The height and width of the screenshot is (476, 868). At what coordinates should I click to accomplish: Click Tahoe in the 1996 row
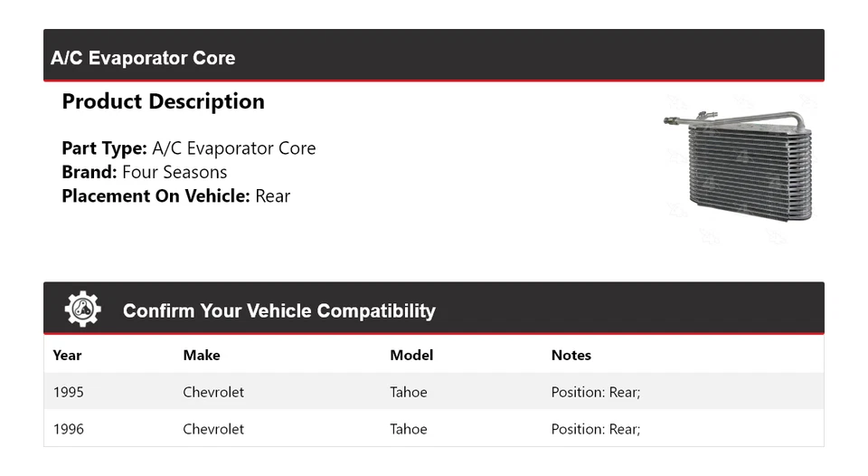pyautogui.click(x=409, y=429)
